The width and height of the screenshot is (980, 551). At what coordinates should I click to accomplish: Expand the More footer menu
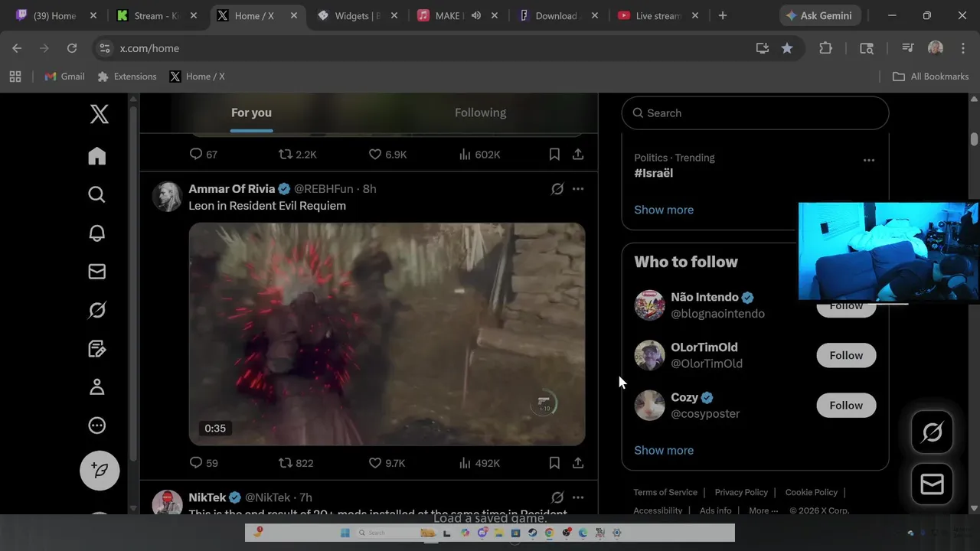763,510
